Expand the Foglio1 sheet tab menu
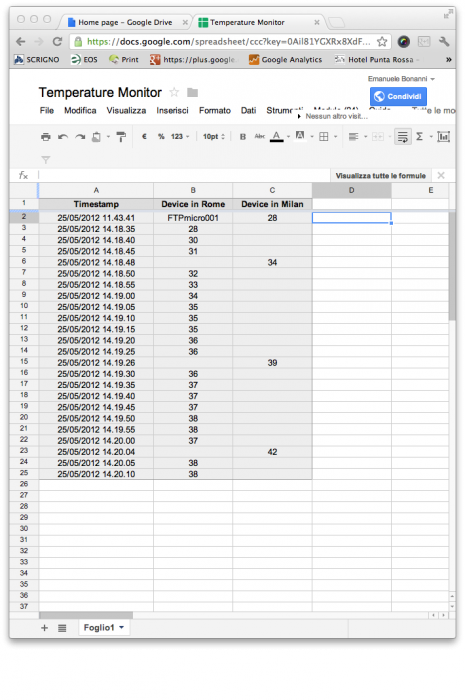 coord(121,627)
